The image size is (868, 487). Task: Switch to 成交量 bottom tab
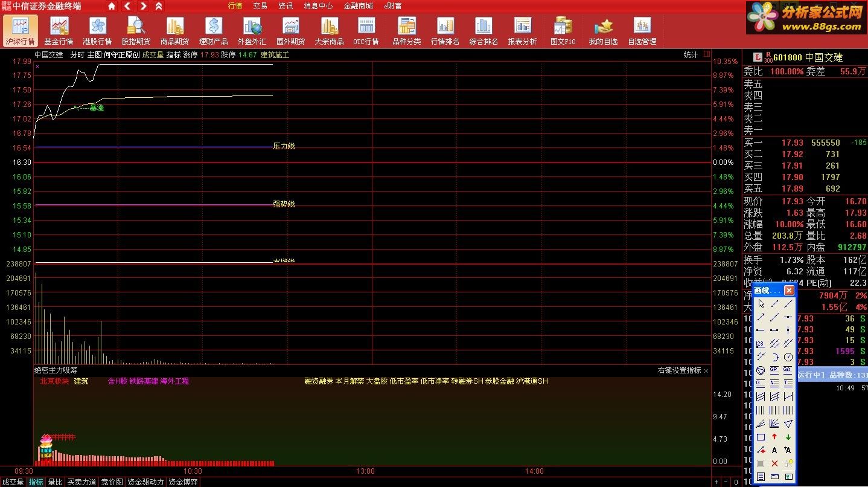coord(13,482)
